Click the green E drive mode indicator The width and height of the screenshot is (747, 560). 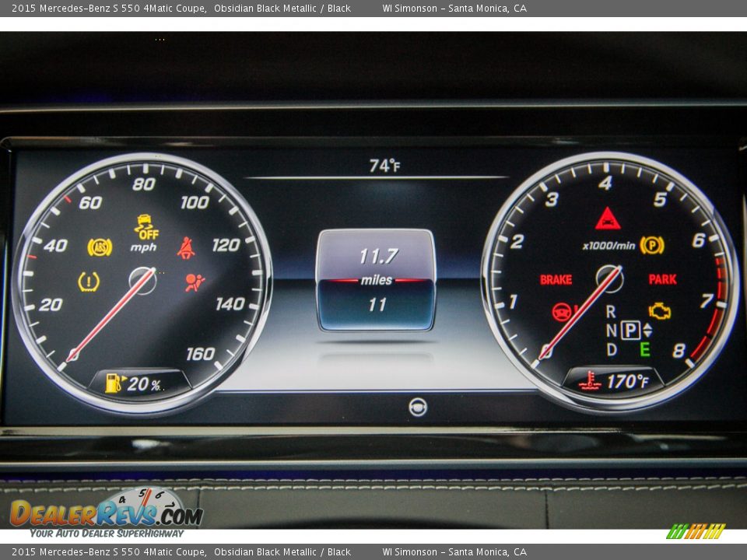coord(644,349)
